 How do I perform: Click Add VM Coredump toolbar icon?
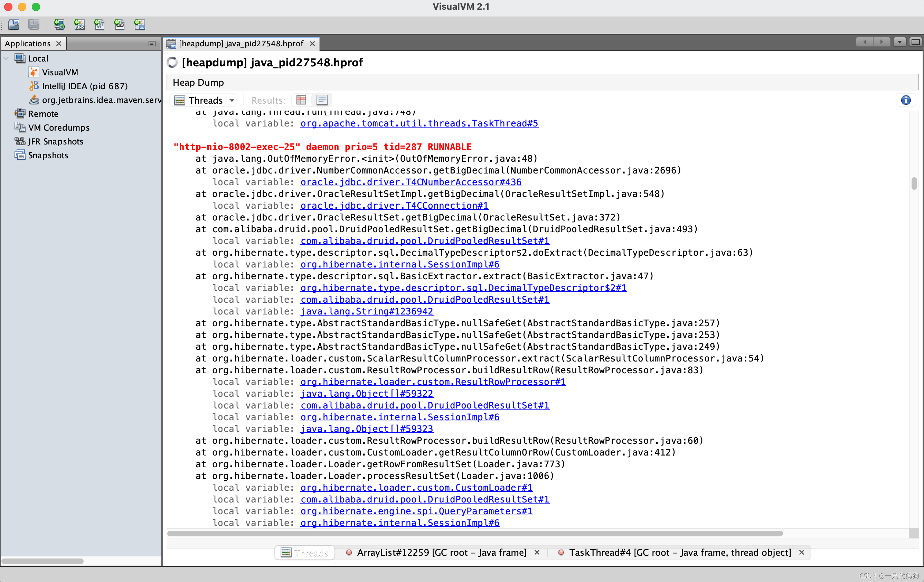(100, 25)
